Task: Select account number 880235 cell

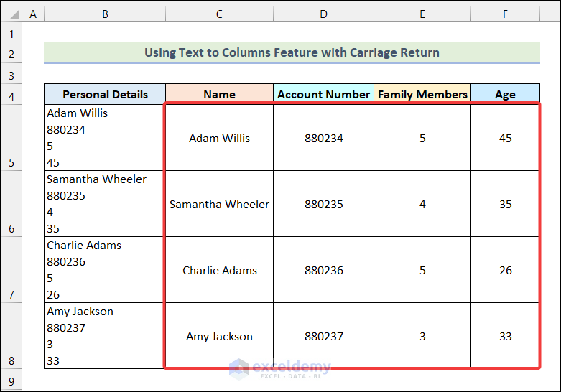Action: (323, 204)
